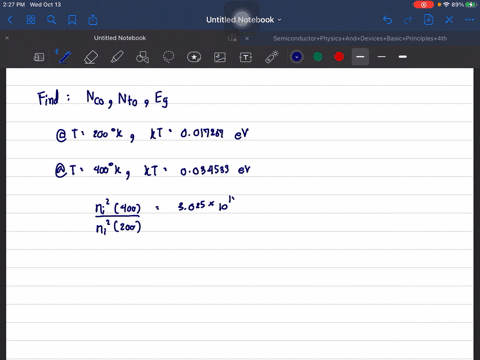Select the thin stroke thickness
480x360 pixels.
click(382, 57)
